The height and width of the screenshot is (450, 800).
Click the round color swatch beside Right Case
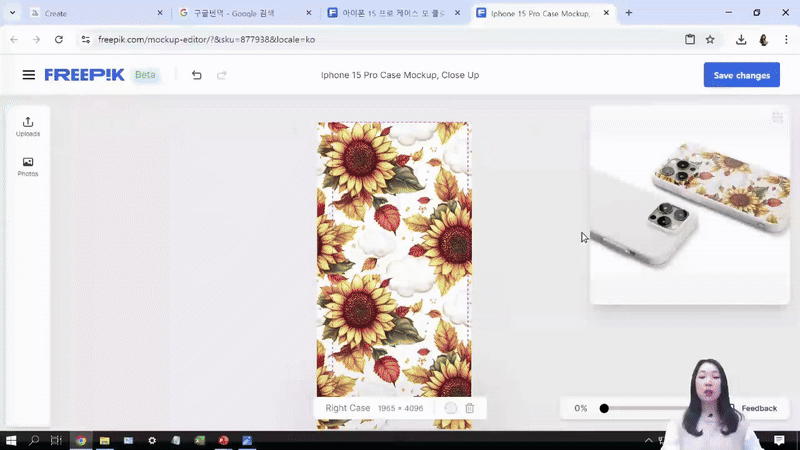tap(450, 408)
